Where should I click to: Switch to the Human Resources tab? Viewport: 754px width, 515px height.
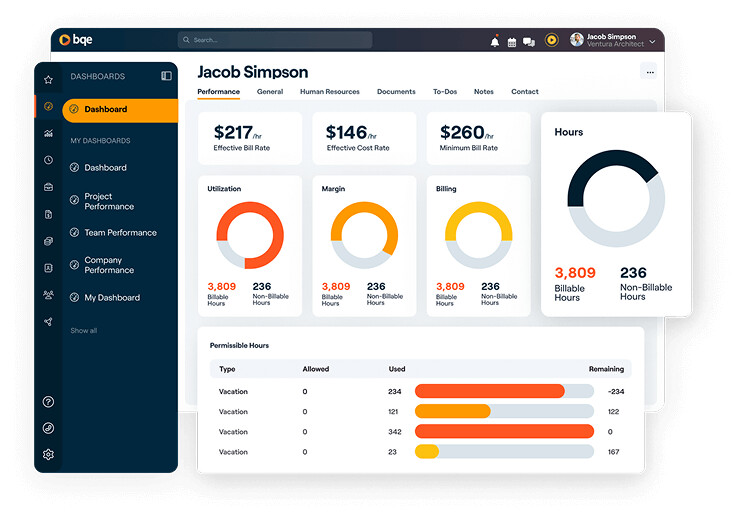(330, 92)
